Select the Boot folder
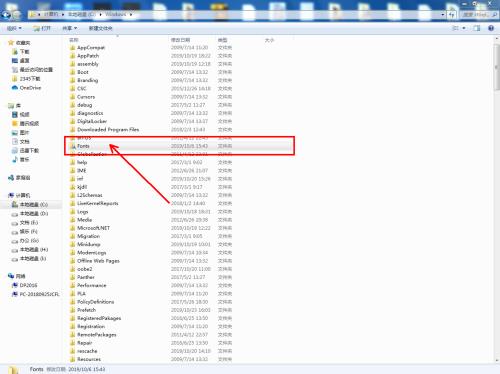Viewport: 500px width, 374px height. click(79, 72)
